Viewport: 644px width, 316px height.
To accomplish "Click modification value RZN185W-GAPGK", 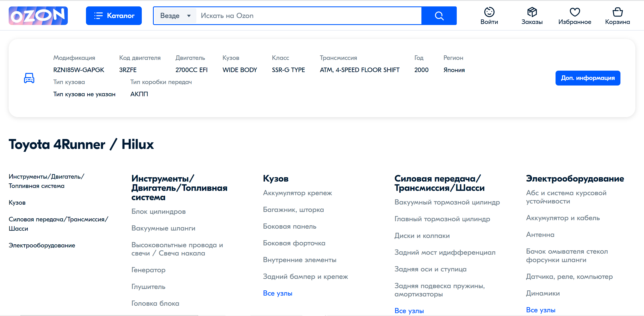I will point(79,70).
